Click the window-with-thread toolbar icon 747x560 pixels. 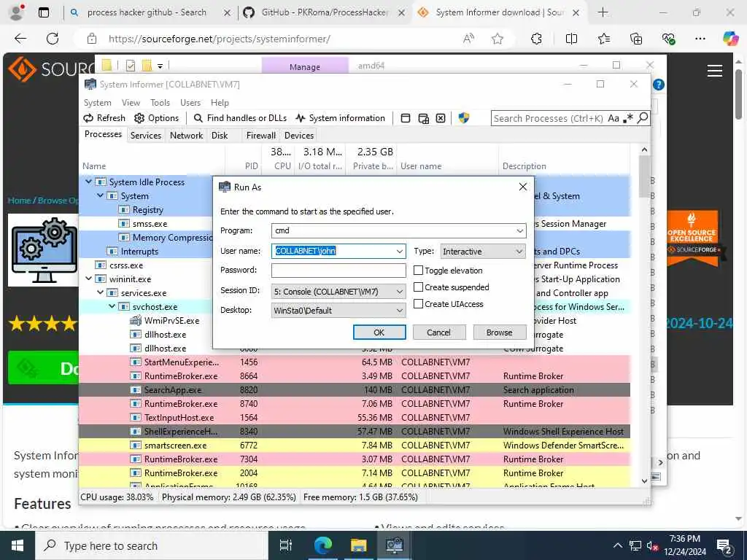423,118
